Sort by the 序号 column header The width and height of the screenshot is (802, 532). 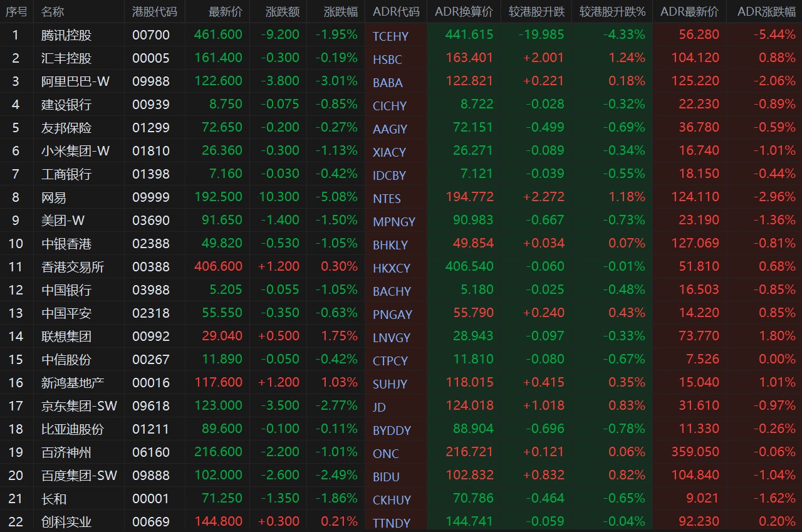(x=16, y=11)
